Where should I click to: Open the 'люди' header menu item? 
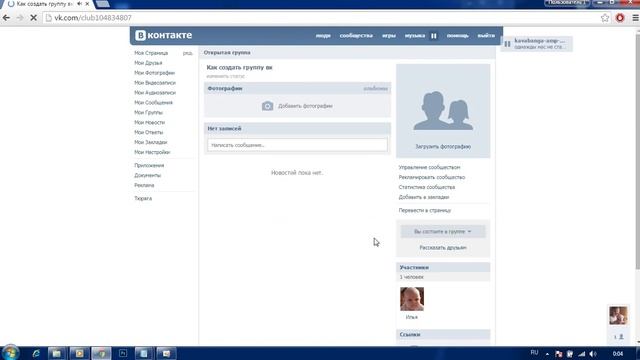(x=323, y=36)
